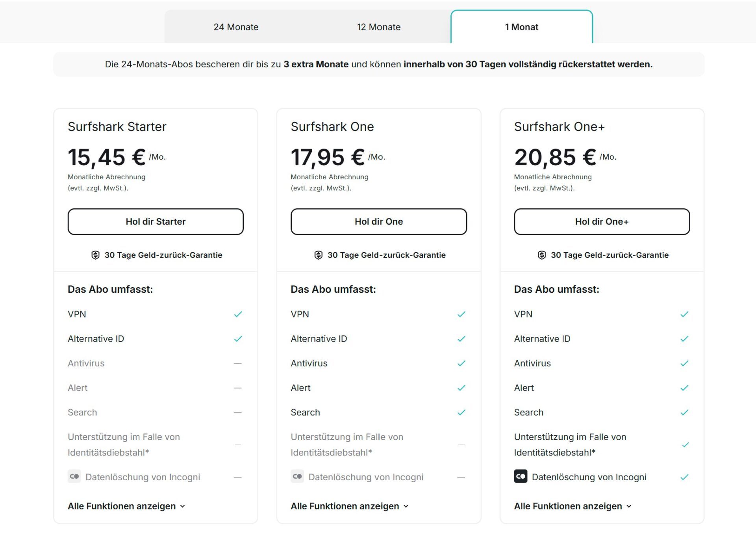This screenshot has height=552, width=756.
Task: Click the shield icon under Surfshark One+ plan
Action: [x=542, y=255]
